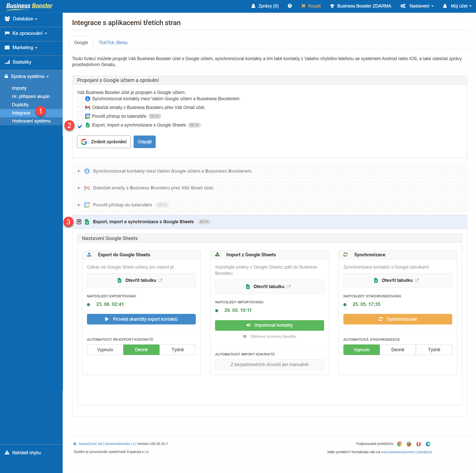Click external link icon in Synchronizace's Otevřít tabulku
The image size is (476, 473).
click(417, 280)
